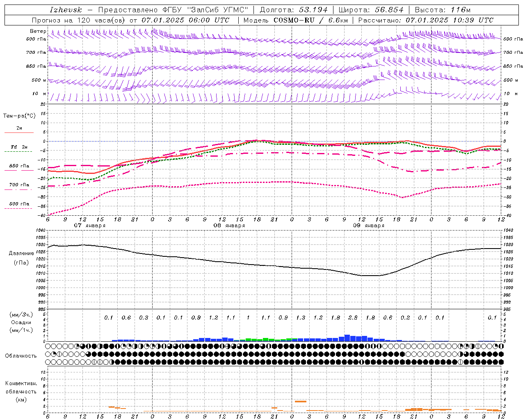
Task: Click the Ветер wind panel label
Action: tap(38, 31)
